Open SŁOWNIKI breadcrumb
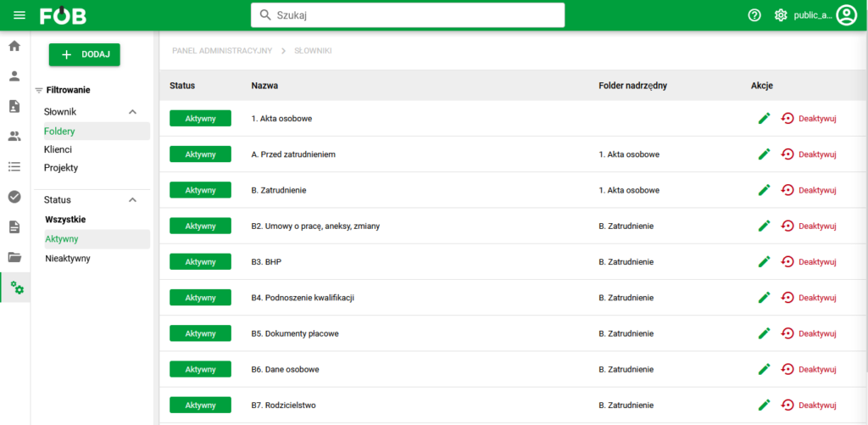868x425 pixels. click(x=313, y=51)
